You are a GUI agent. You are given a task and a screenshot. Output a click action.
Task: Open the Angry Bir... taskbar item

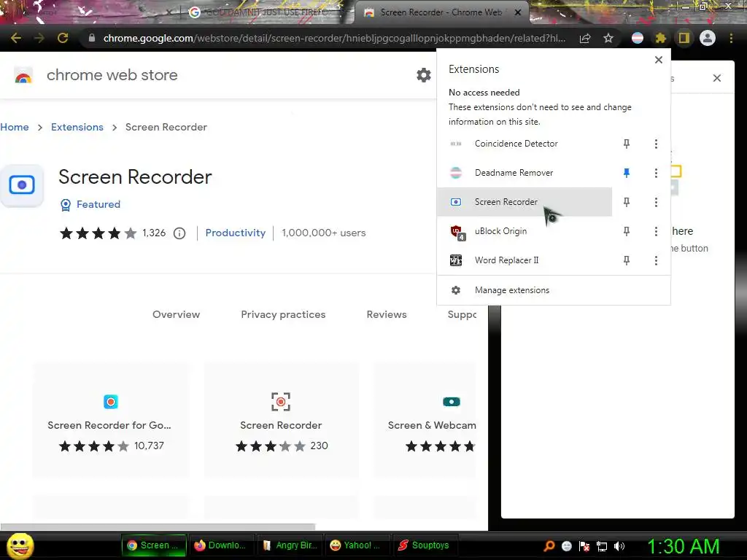(x=290, y=545)
